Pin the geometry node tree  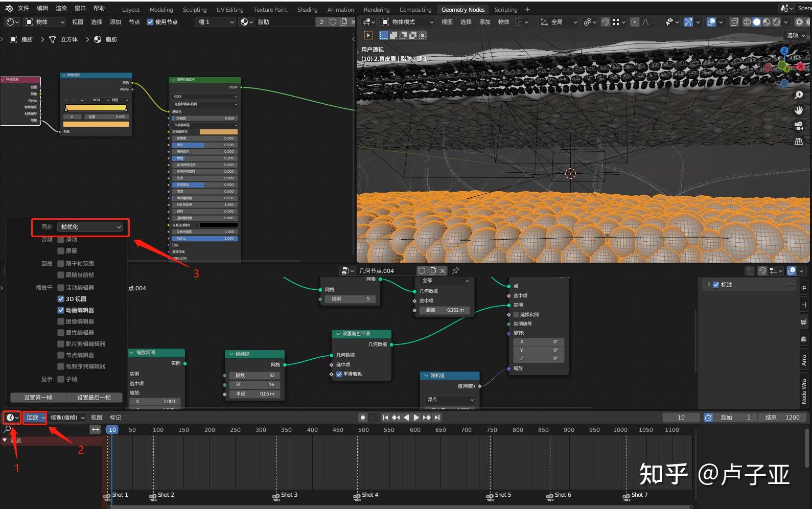455,271
